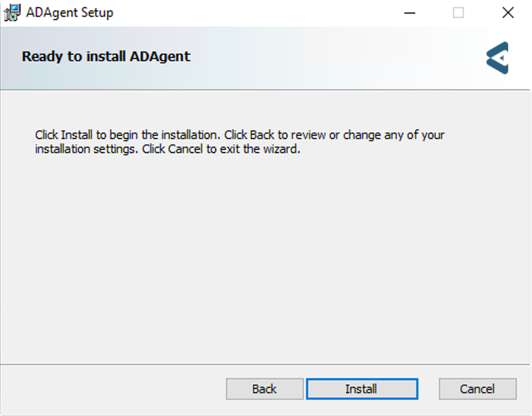Viewport: 532px width, 416px height.
Task: Hit the Cancel button at bottom right
Action: pos(477,389)
